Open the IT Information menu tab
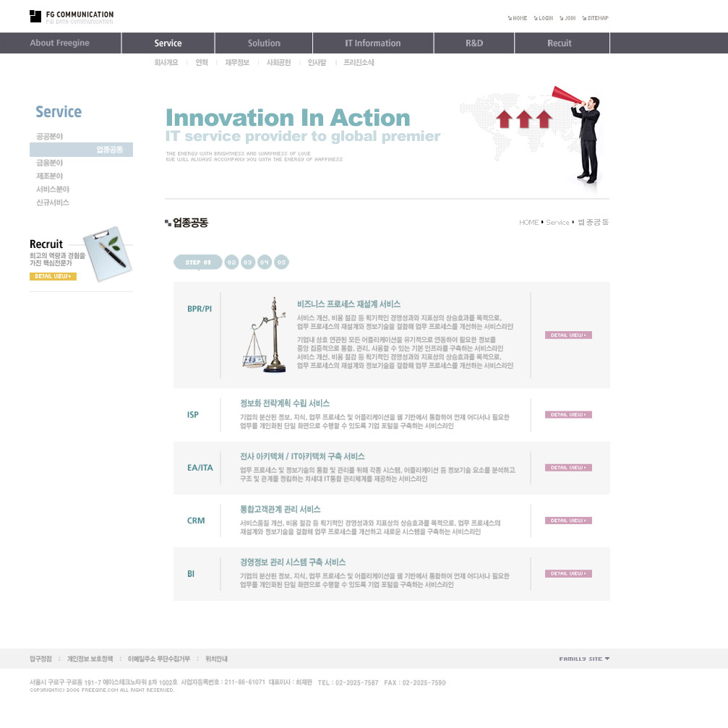The width and height of the screenshot is (728, 728). point(372,43)
